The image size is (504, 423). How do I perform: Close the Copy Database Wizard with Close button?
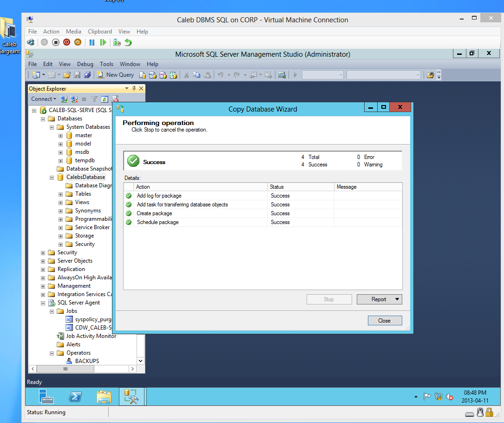(x=385, y=320)
